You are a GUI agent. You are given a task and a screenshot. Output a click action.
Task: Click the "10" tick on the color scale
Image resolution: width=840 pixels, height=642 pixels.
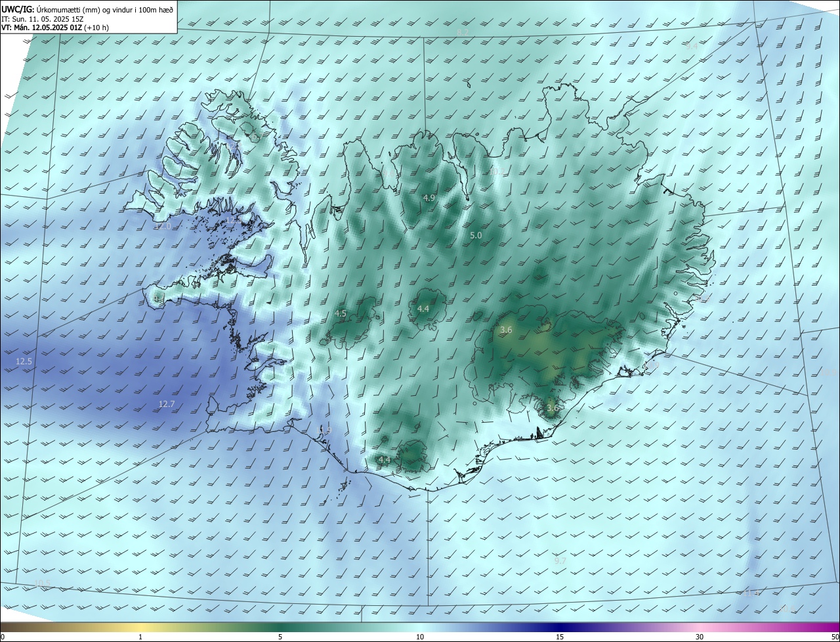click(x=420, y=637)
